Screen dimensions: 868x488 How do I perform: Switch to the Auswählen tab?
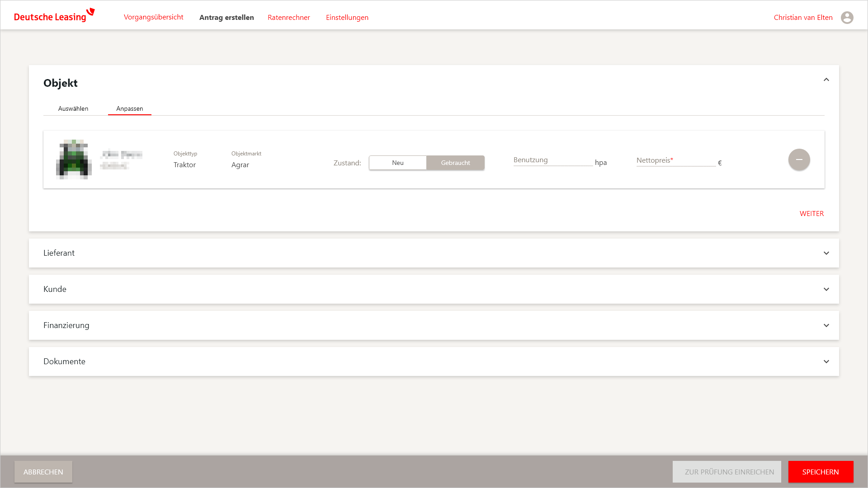(x=73, y=108)
